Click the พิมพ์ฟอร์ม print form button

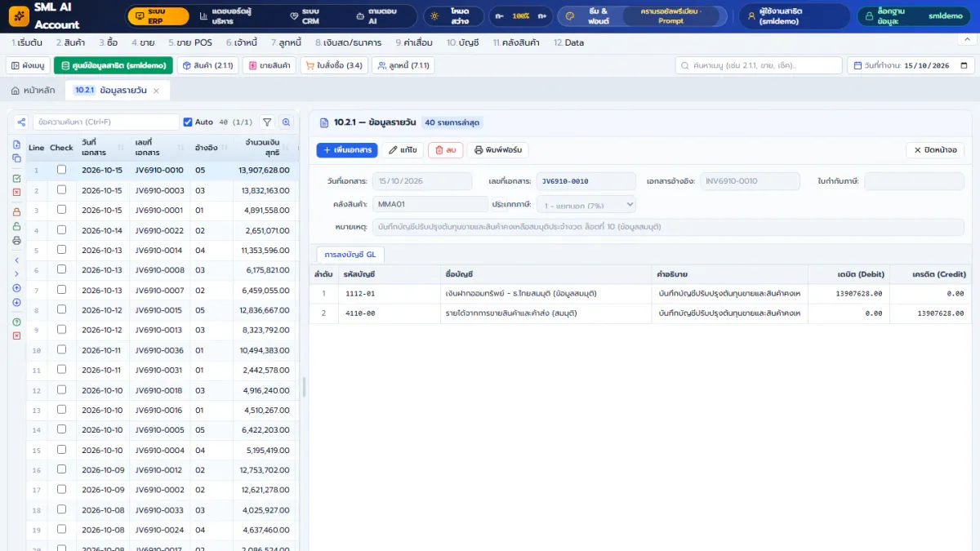pos(498,150)
